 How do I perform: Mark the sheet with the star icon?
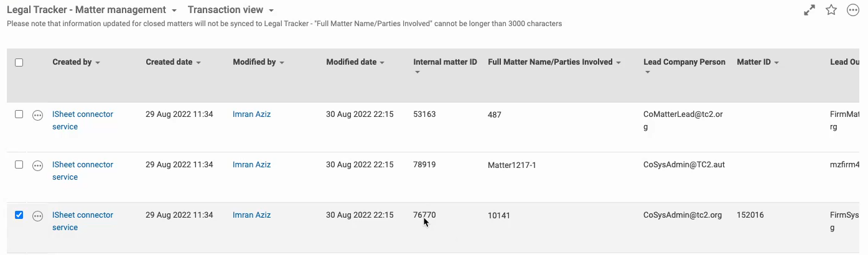831,10
